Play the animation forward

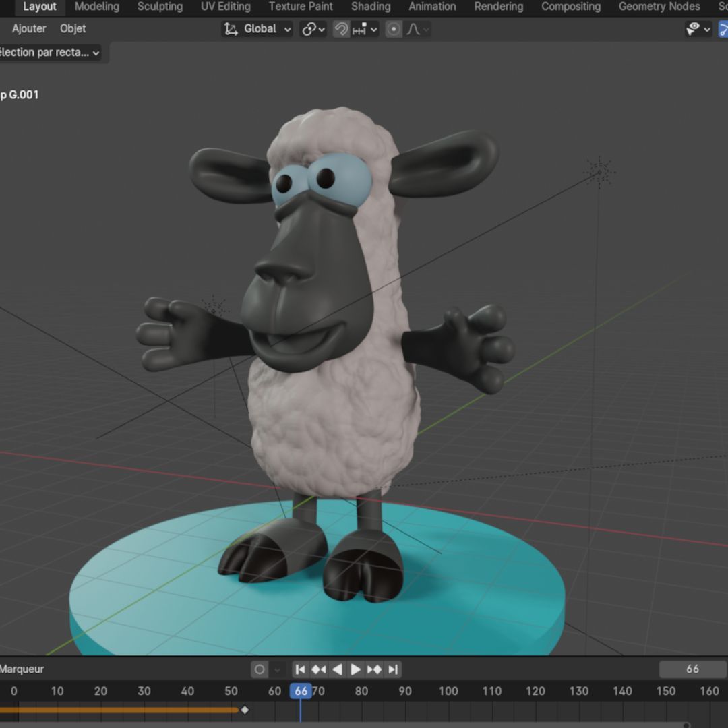(356, 669)
